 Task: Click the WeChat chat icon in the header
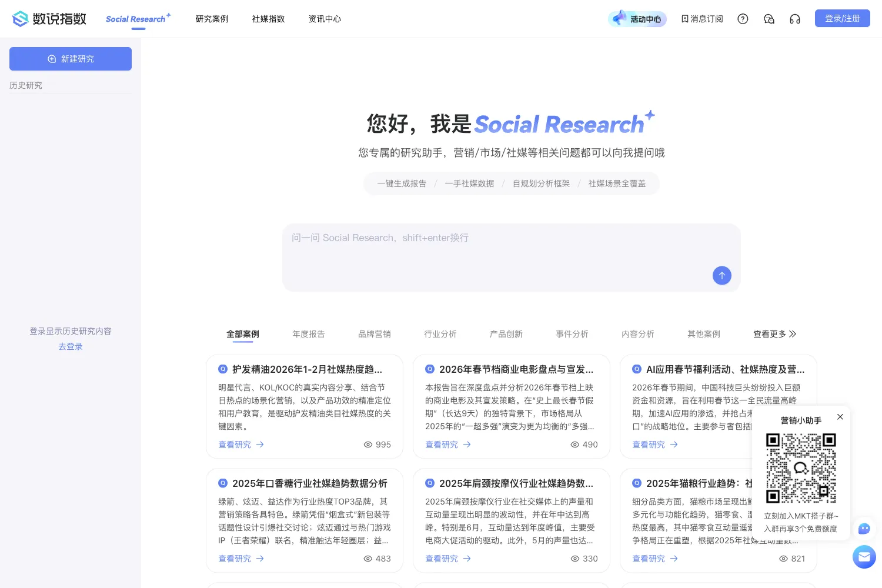pos(769,19)
